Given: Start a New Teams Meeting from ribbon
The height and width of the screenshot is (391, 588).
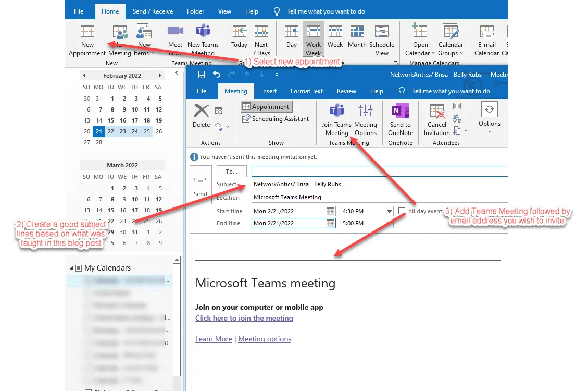Looking at the screenshot, I should tap(203, 31).
